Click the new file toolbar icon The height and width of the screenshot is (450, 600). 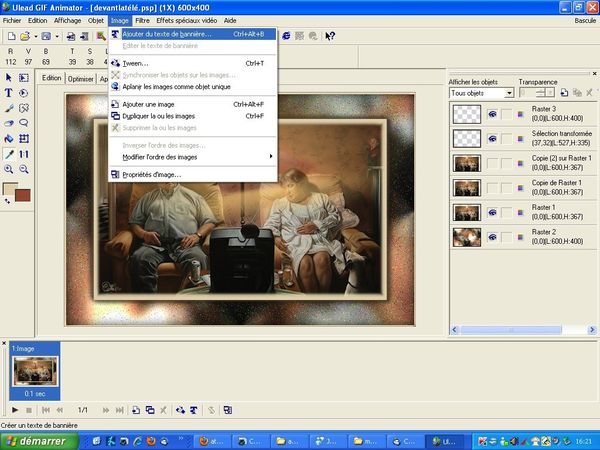[x=11, y=36]
